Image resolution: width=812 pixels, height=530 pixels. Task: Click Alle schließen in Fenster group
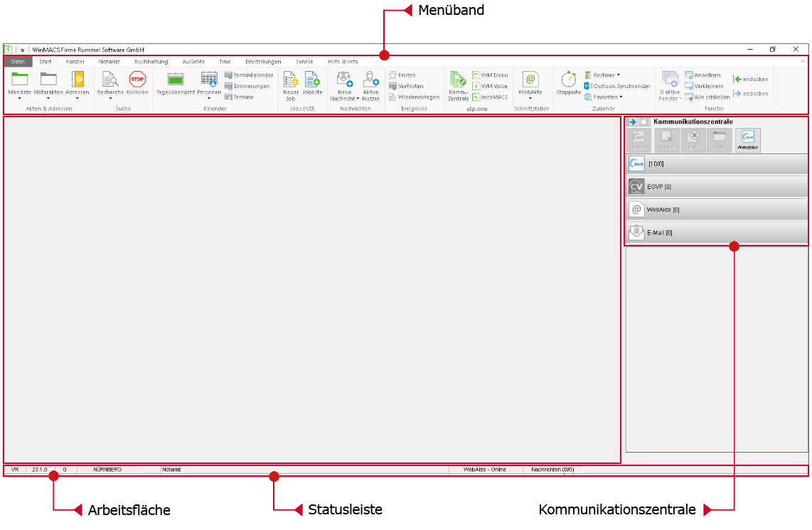coord(707,97)
